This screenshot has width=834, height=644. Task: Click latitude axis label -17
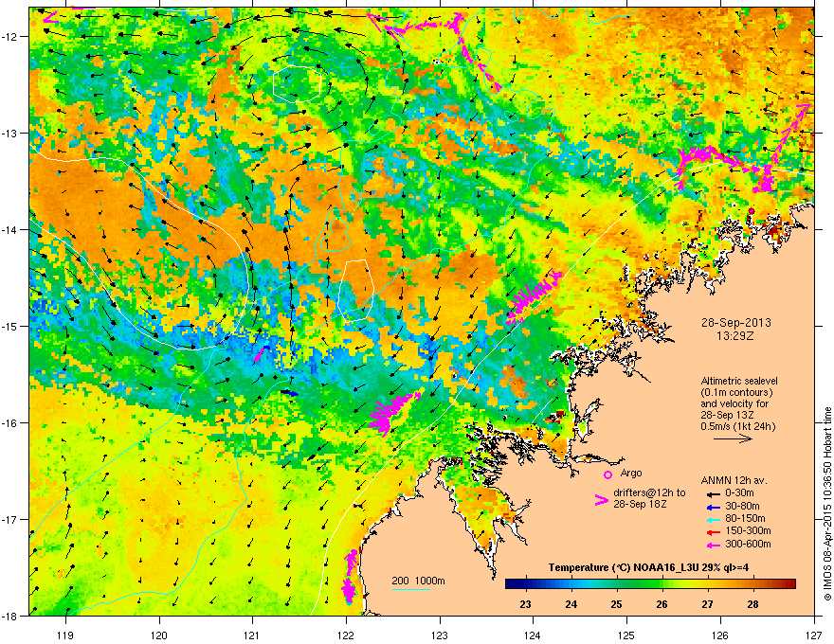click(x=10, y=519)
